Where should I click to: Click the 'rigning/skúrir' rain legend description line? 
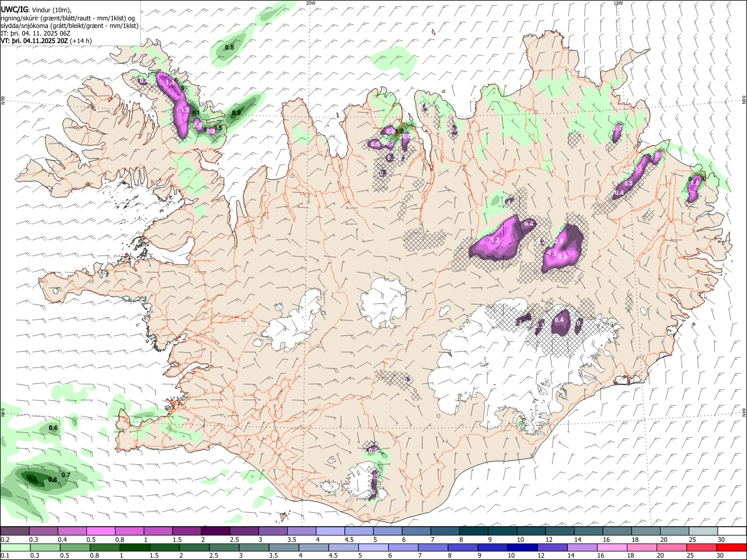point(68,18)
